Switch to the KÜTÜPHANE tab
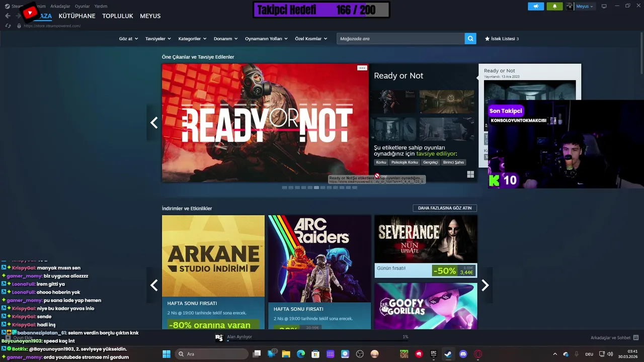Screen dimensions: 644x362 pos(77,16)
